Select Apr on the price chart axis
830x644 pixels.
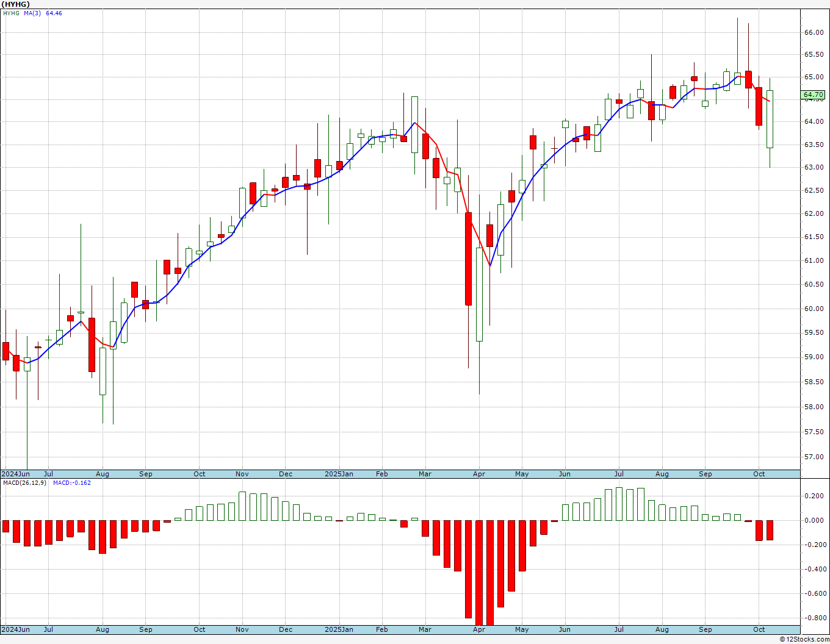[479, 474]
